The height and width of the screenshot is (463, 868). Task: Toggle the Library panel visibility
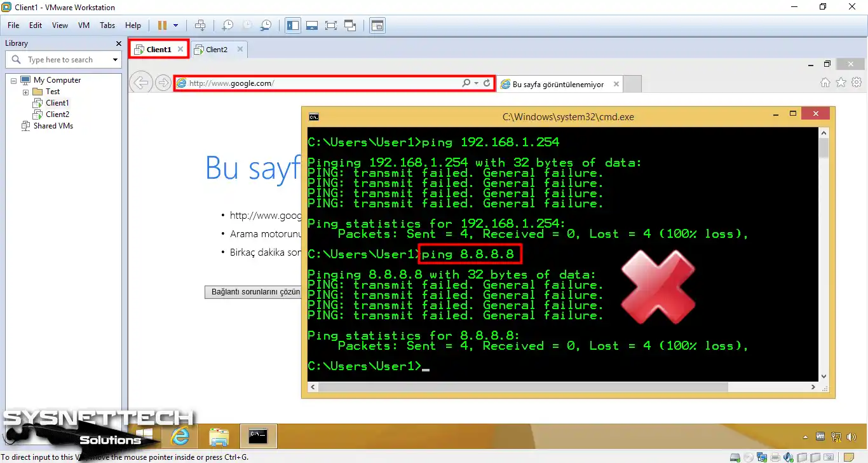(x=293, y=25)
